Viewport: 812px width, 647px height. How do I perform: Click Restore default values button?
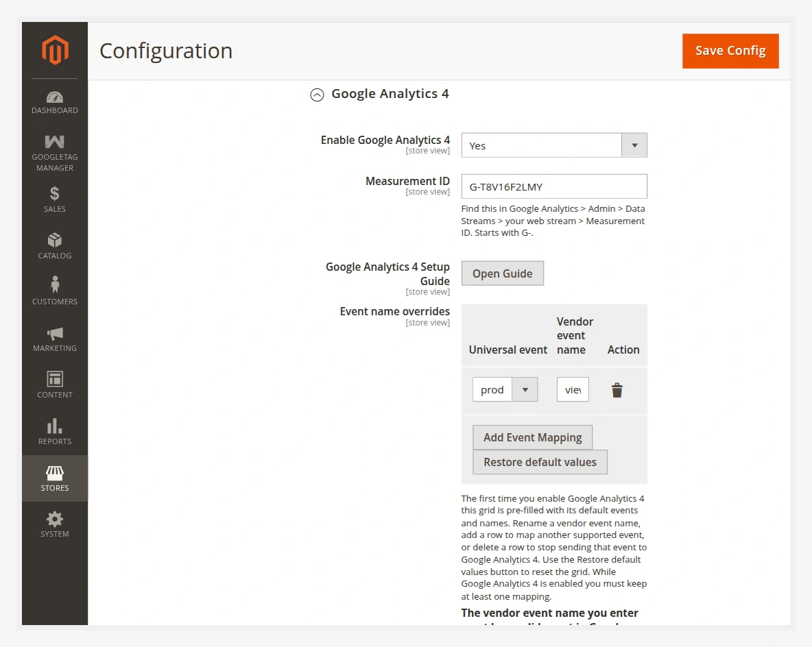coord(540,462)
